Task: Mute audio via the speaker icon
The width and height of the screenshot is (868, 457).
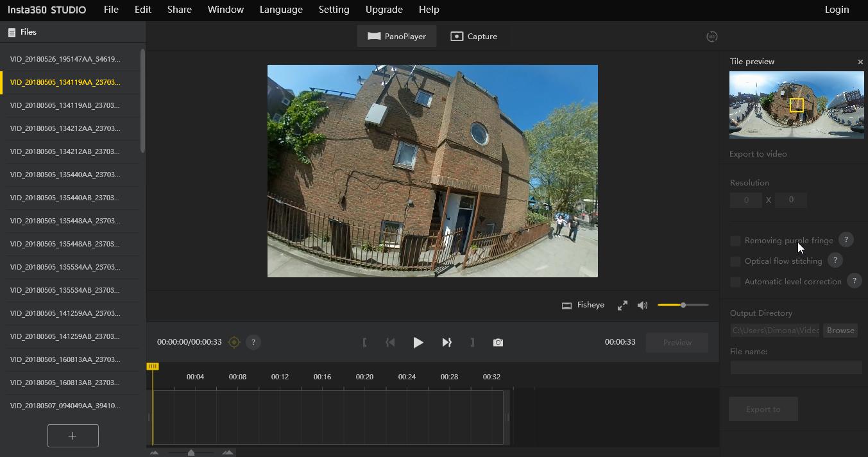Action: coord(642,306)
